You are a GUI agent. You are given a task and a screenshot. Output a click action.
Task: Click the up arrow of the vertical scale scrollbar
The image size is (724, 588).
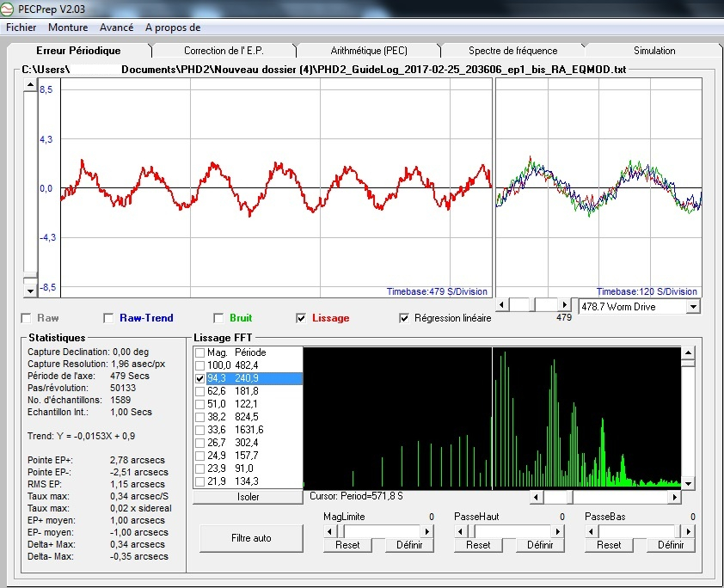30,86
